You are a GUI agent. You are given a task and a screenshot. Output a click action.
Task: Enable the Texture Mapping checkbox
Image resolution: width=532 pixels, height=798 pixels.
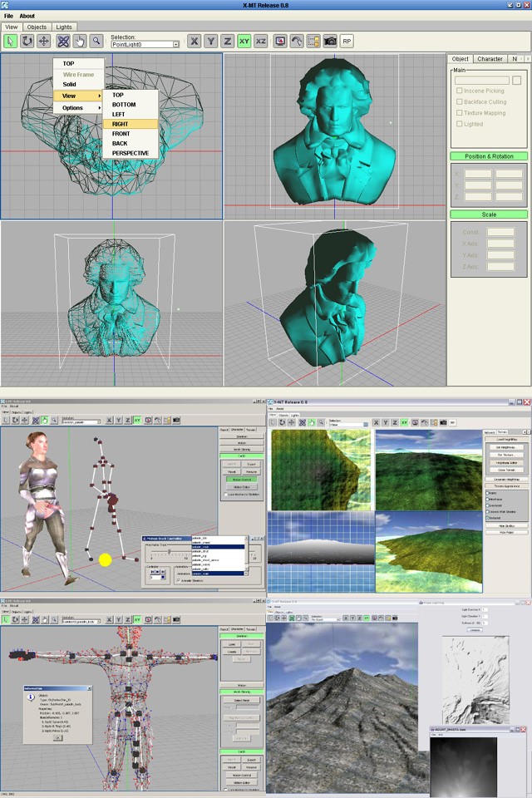click(x=459, y=113)
